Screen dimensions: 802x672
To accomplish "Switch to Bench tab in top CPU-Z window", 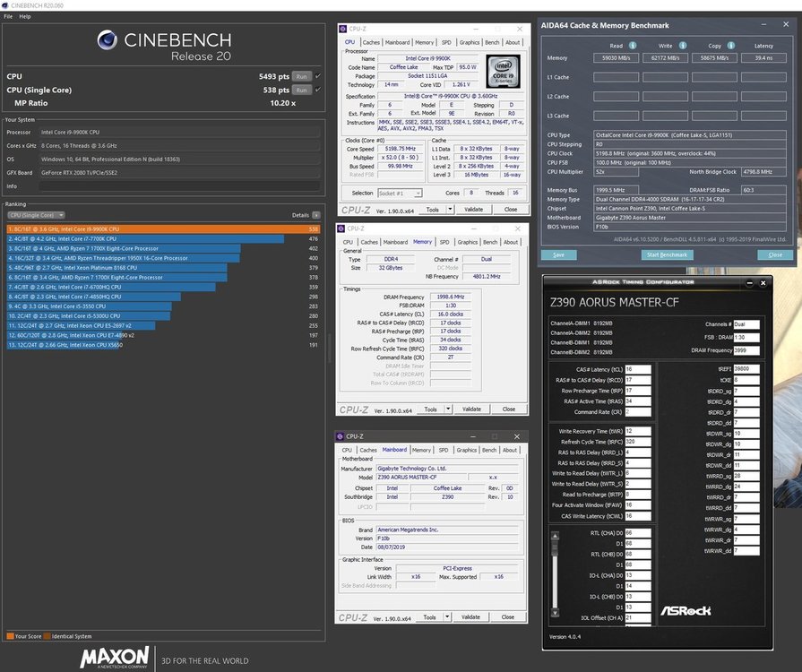I will pyautogui.click(x=492, y=42).
